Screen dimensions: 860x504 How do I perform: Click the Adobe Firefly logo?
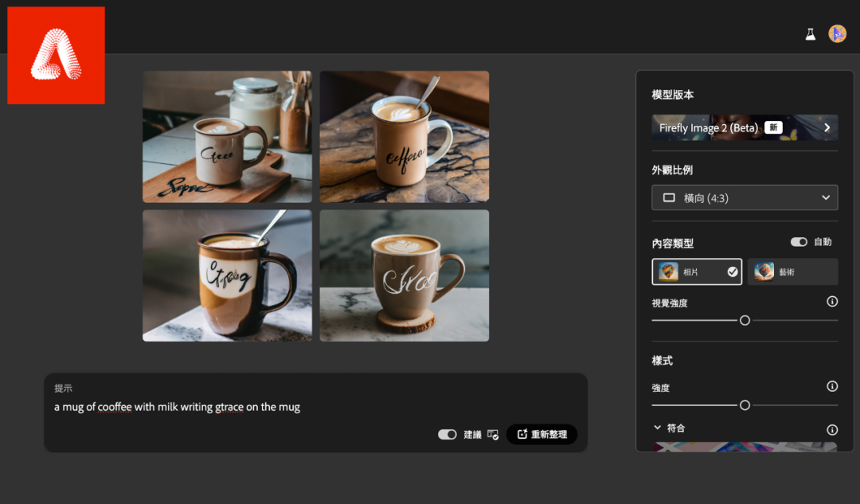point(56,55)
